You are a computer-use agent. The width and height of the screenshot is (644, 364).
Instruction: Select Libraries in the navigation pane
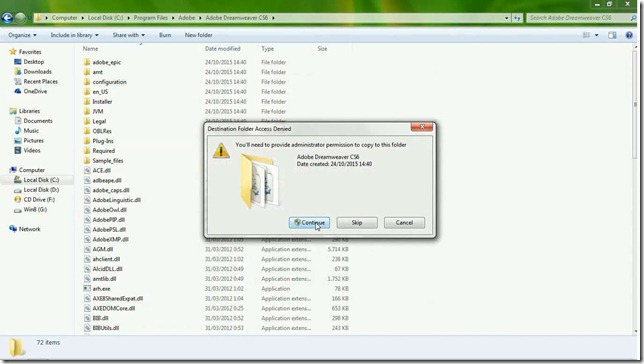[29, 111]
